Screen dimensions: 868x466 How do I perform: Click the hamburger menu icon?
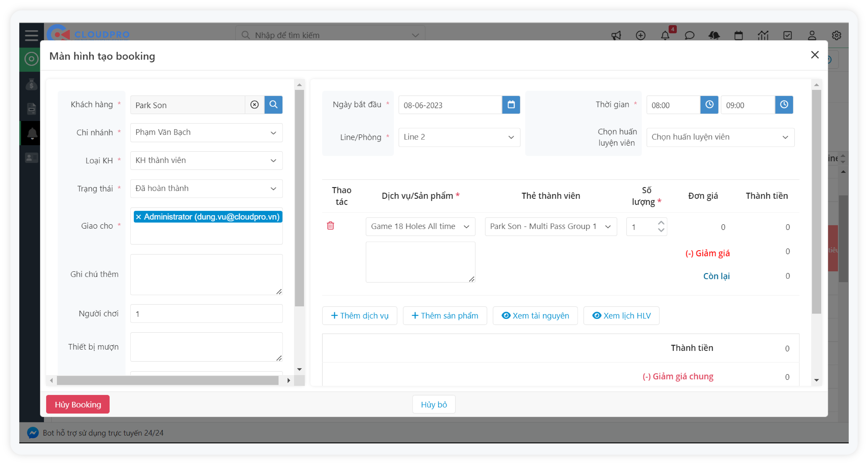point(31,35)
